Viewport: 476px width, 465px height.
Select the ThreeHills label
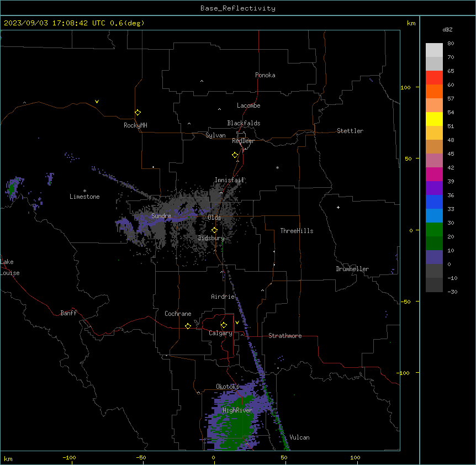coord(297,231)
